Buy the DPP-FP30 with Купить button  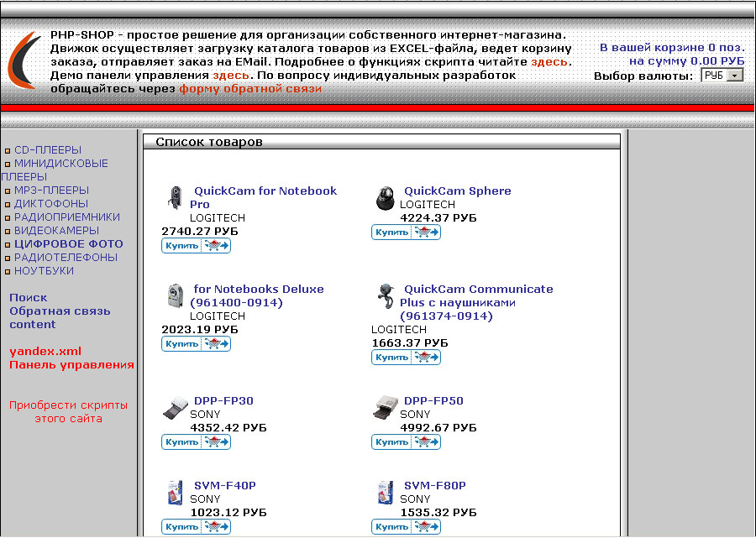pos(196,441)
